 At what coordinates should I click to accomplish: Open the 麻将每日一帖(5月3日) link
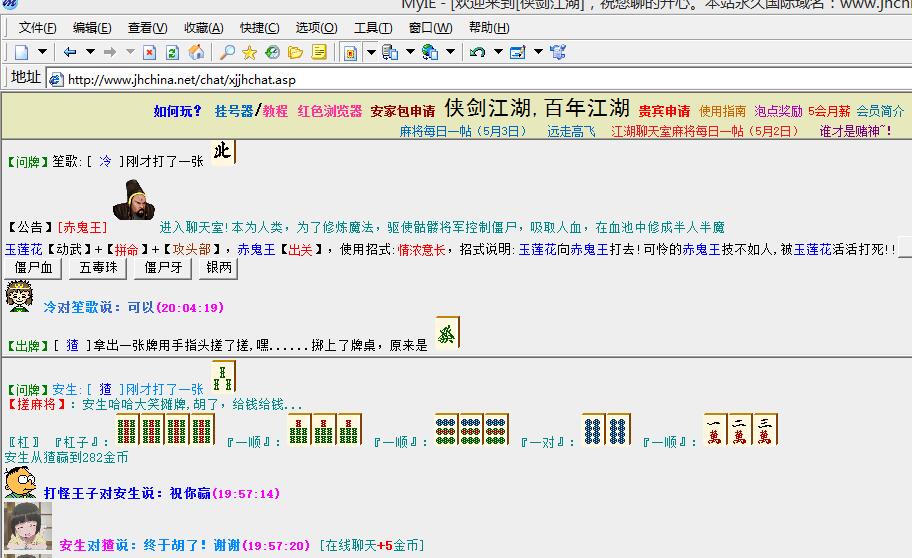click(463, 131)
